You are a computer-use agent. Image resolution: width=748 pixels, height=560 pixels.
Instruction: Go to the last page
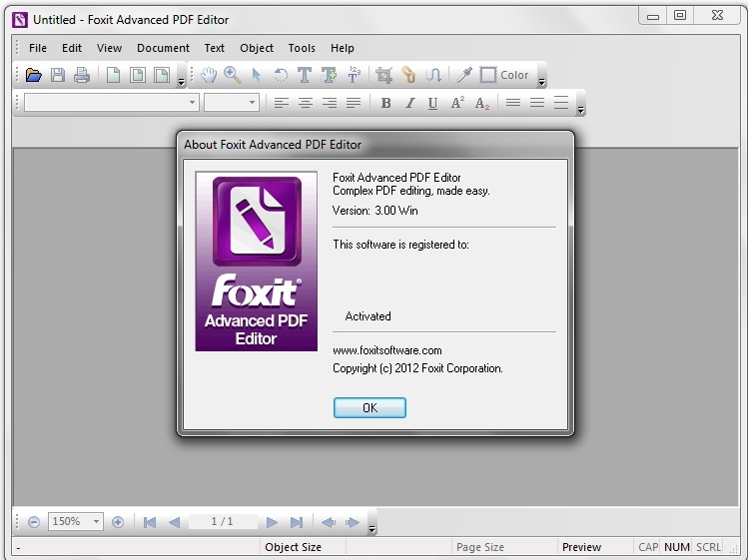pyautogui.click(x=297, y=522)
